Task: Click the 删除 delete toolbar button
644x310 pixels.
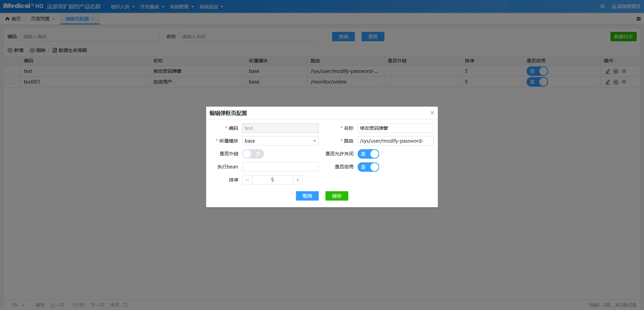Action: point(38,50)
